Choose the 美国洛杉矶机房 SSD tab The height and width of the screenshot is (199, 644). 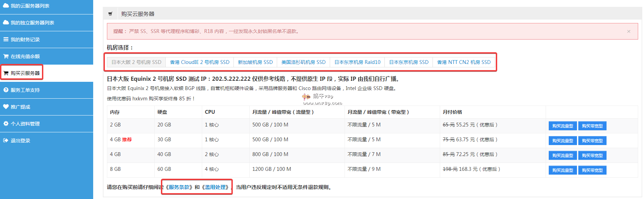click(x=303, y=62)
